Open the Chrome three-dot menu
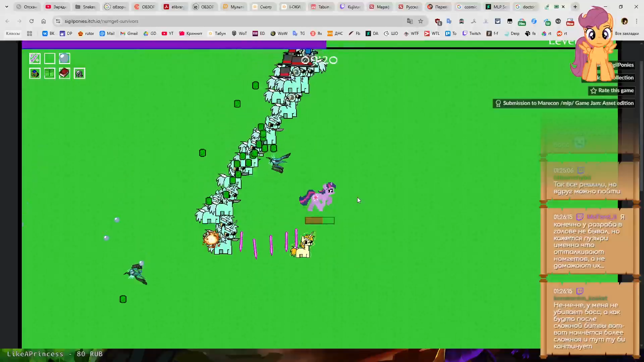Screen dimensions: 644x362 click(x=637, y=21)
